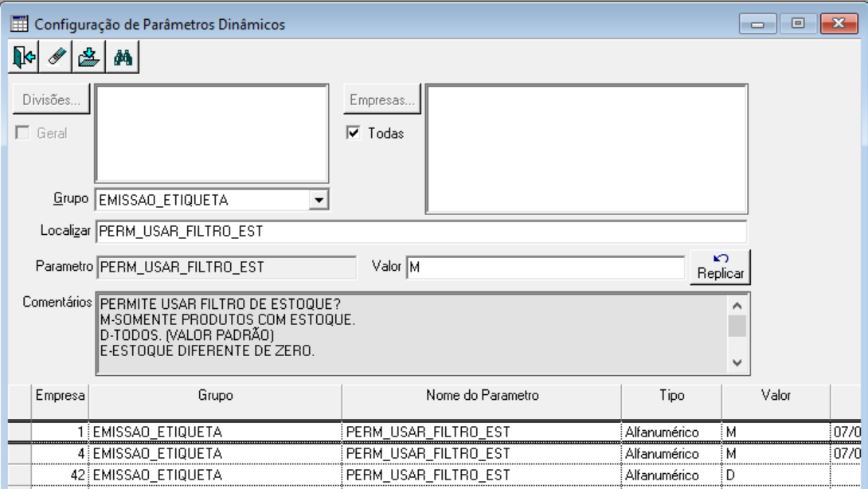Click the eraser clear icon
This screenshot has width=868, height=489.
[x=57, y=57]
